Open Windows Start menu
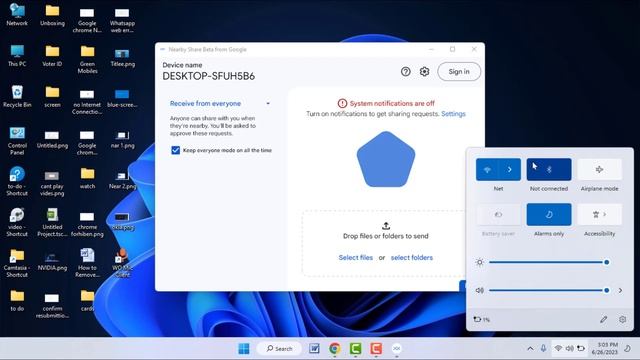 coord(244,349)
